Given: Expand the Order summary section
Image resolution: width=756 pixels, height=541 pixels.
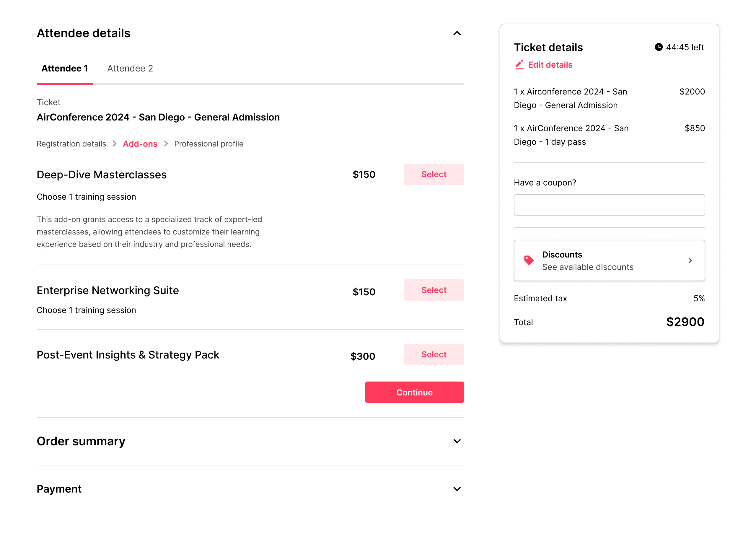Looking at the screenshot, I should pyautogui.click(x=457, y=441).
